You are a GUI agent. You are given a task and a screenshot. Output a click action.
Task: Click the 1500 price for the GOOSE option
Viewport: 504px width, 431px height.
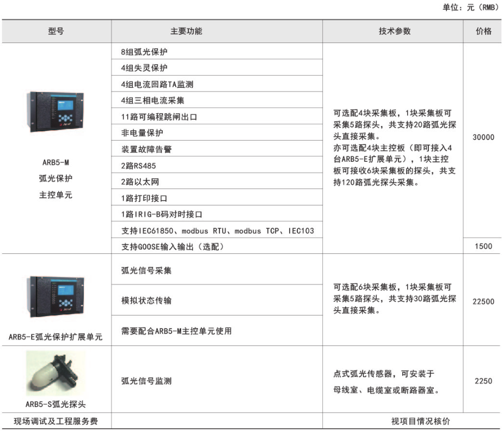click(x=483, y=246)
